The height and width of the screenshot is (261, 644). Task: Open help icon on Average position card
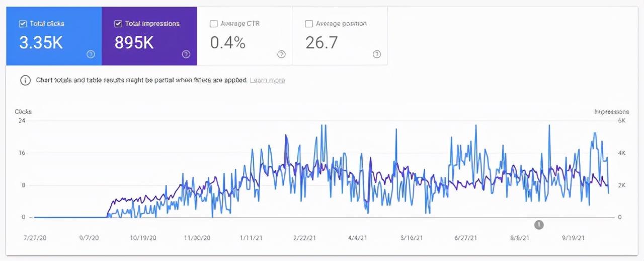point(377,54)
